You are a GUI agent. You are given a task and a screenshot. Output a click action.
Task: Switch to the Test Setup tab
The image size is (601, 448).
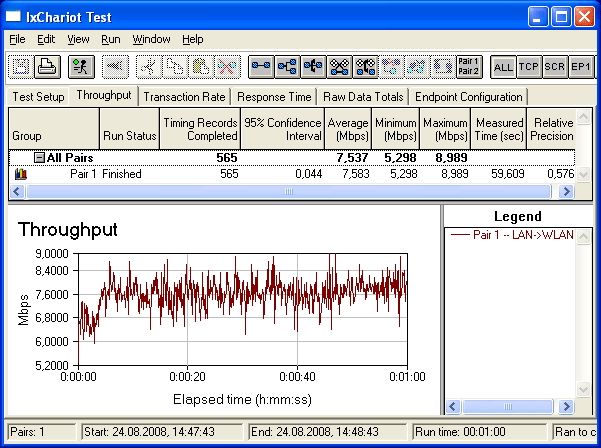pyautogui.click(x=38, y=97)
